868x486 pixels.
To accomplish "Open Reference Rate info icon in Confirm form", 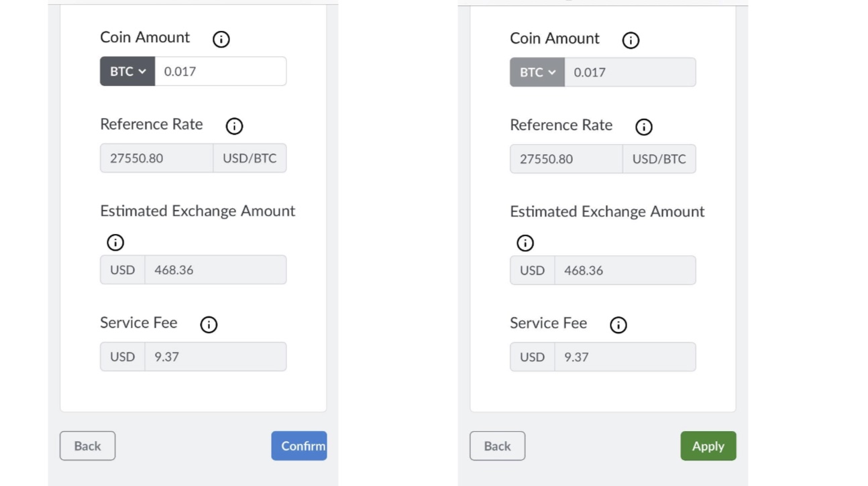I will click(x=234, y=126).
